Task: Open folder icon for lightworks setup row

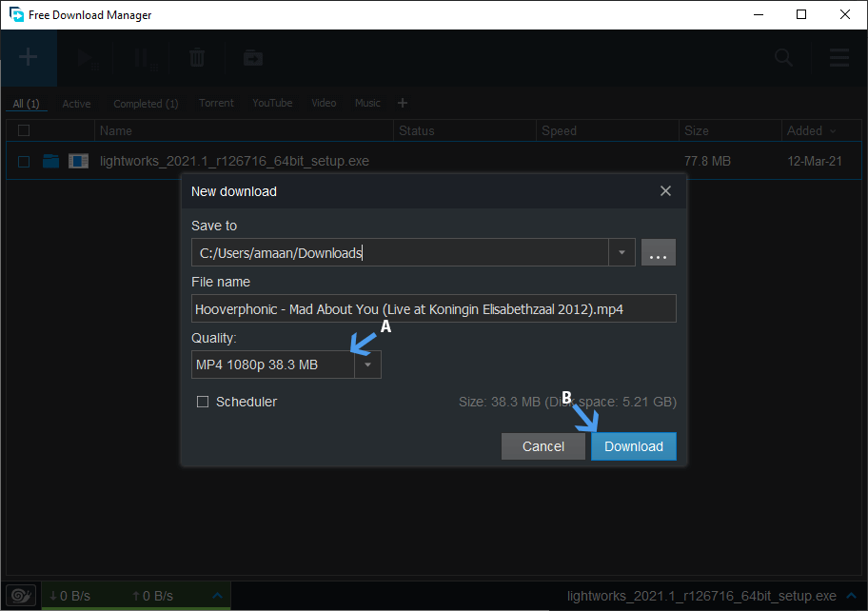Action: pos(51,161)
